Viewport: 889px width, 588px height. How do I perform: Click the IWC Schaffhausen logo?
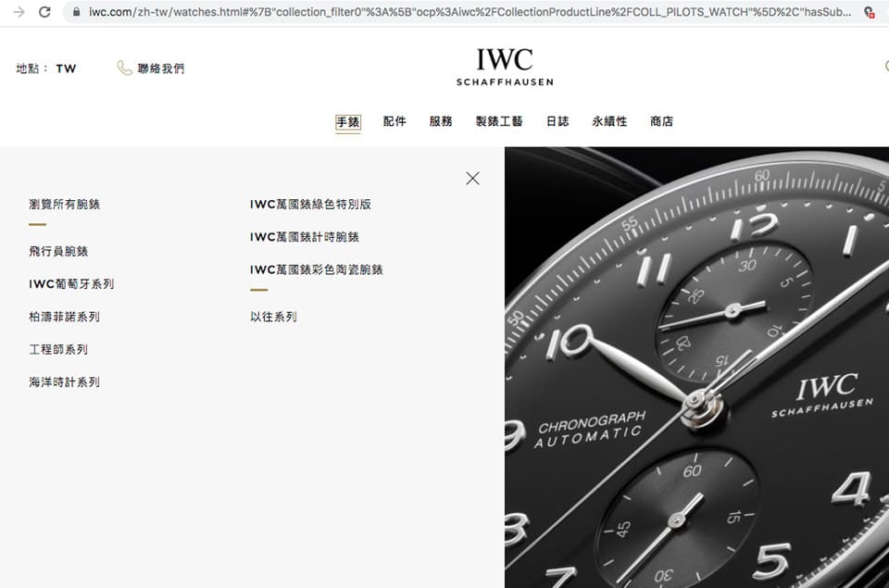pos(505,67)
